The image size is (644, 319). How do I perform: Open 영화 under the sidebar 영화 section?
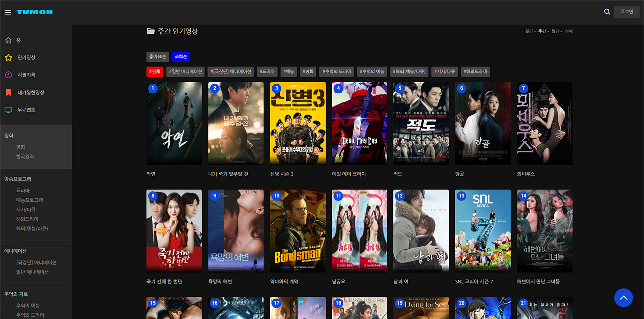(21, 147)
